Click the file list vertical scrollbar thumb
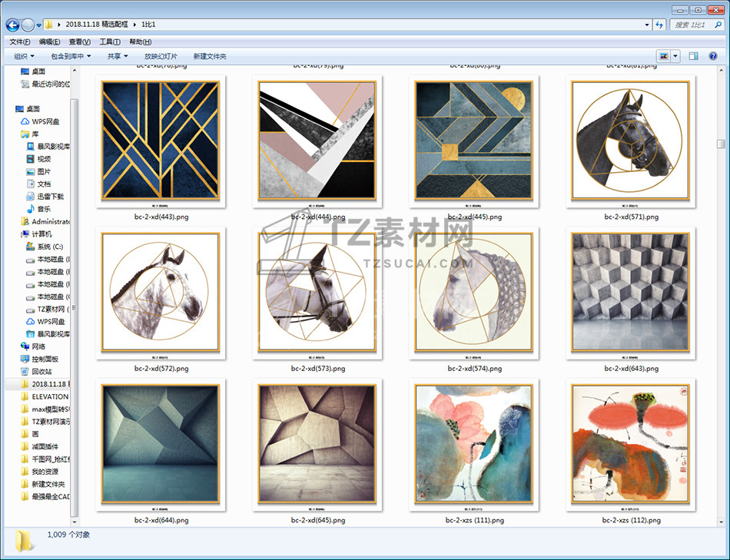The height and width of the screenshot is (560, 730). pos(721,144)
